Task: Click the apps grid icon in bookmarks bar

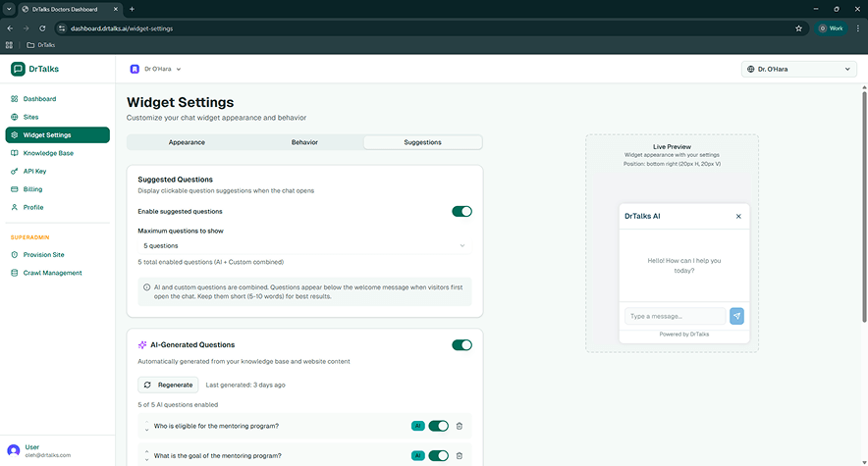Action: pyautogui.click(x=9, y=45)
